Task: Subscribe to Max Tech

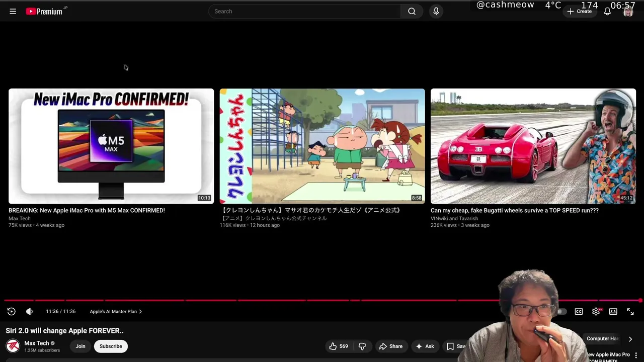Action: (111, 346)
